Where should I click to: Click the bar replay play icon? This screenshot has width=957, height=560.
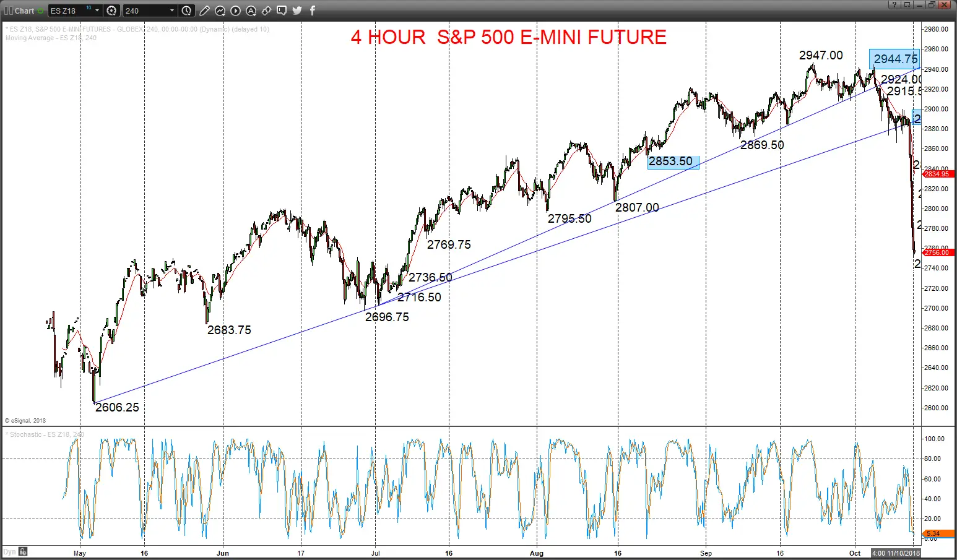pos(235,11)
